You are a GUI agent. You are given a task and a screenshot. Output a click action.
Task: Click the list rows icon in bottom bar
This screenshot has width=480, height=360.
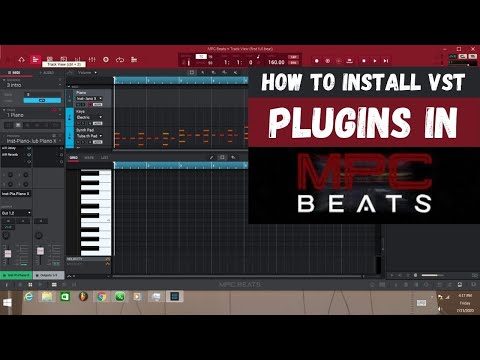[54, 285]
